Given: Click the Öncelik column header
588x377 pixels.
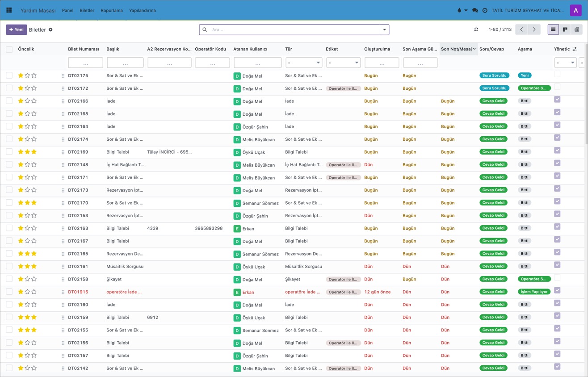Looking at the screenshot, I should coord(26,49).
